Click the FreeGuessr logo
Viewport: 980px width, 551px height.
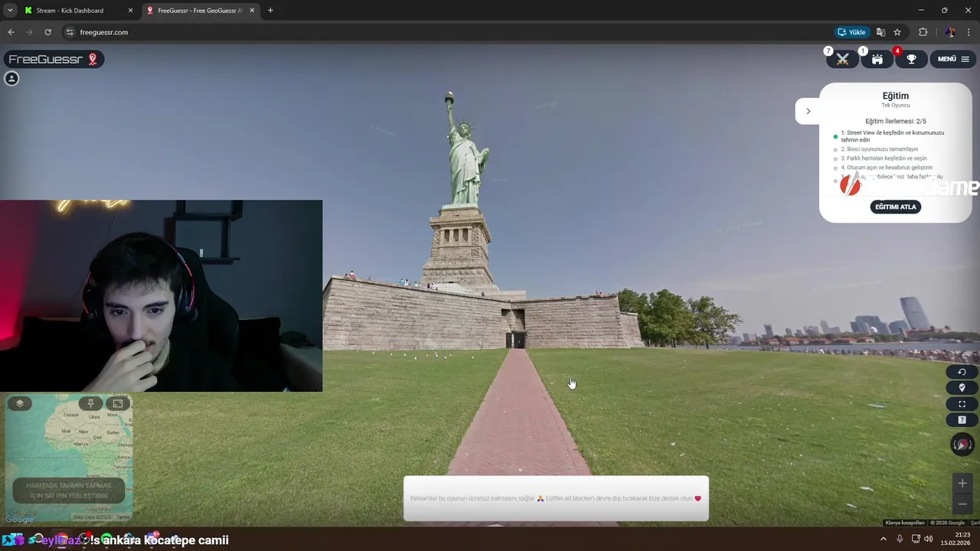click(54, 59)
